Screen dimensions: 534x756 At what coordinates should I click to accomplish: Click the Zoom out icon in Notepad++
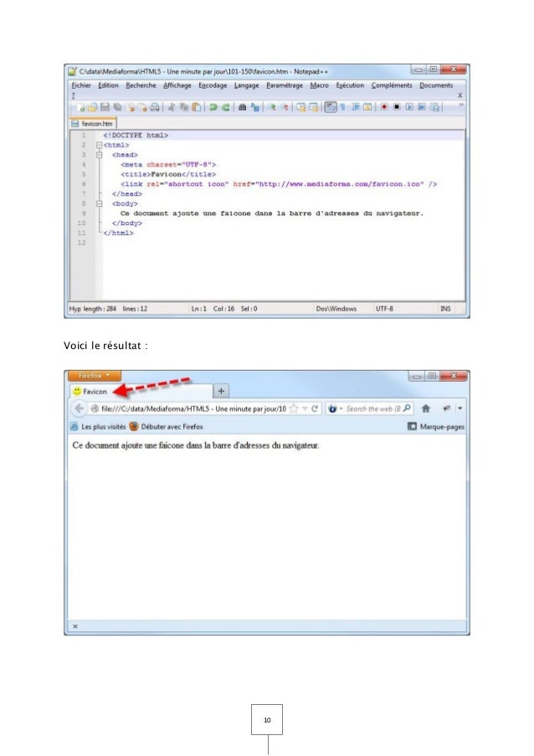tap(285, 107)
